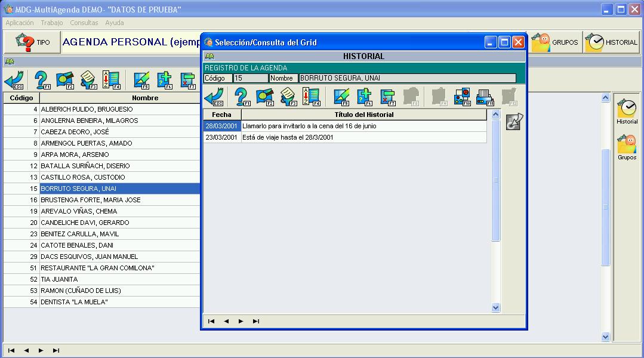The image size is (644, 358).
Task: Click the Nombre field BORRUTO SEGURA, UNAI
Action: 408,78
